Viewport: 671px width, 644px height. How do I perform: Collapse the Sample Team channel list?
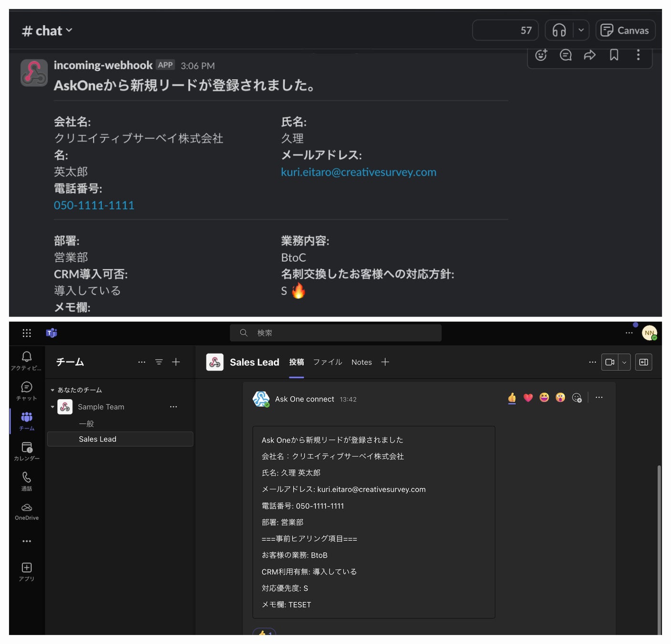tap(52, 407)
